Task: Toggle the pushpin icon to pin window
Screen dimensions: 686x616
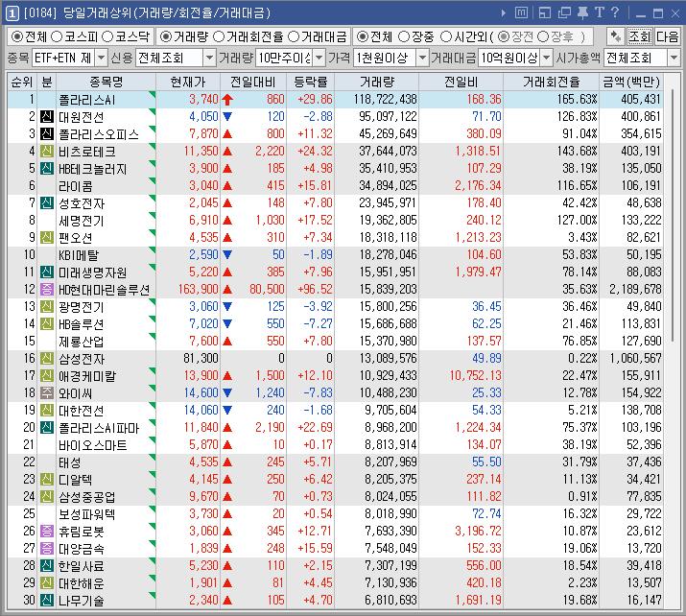Action: point(582,12)
